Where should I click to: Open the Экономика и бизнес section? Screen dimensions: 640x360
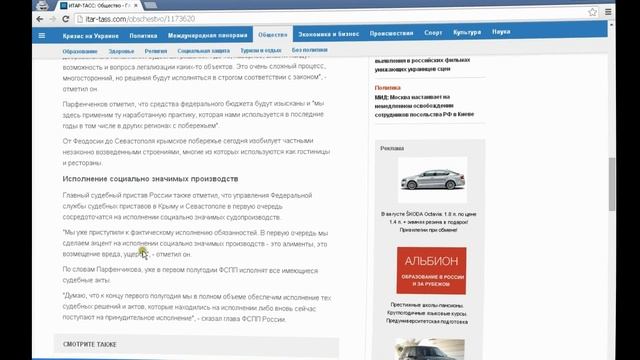click(329, 34)
